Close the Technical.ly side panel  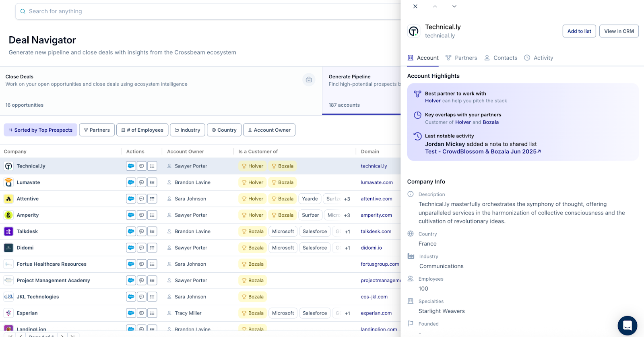(x=415, y=6)
